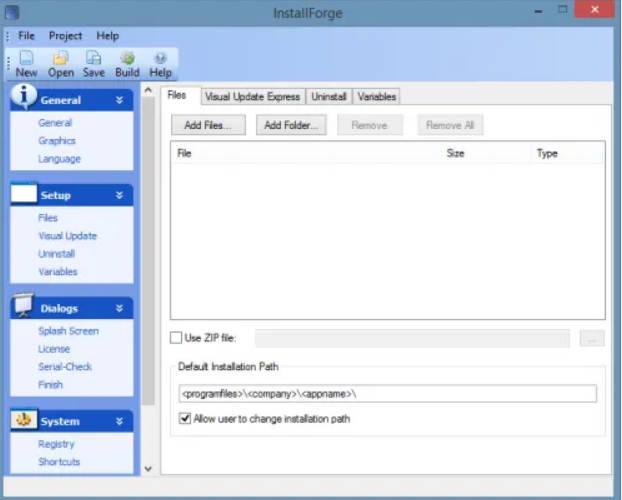Viewport: 622px width, 500px height.
Task: Open Files page under Setup
Action: coord(48,218)
